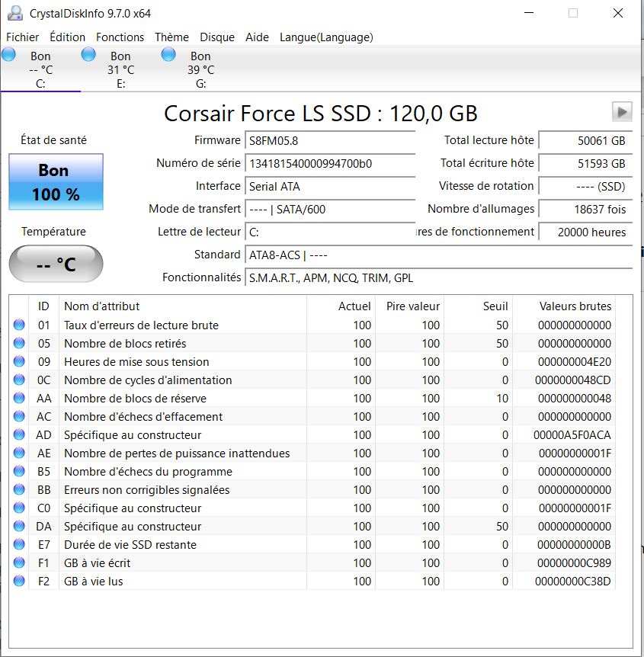Close the CrystalDiskInfo window
The height and width of the screenshot is (657, 644).
pos(617,13)
